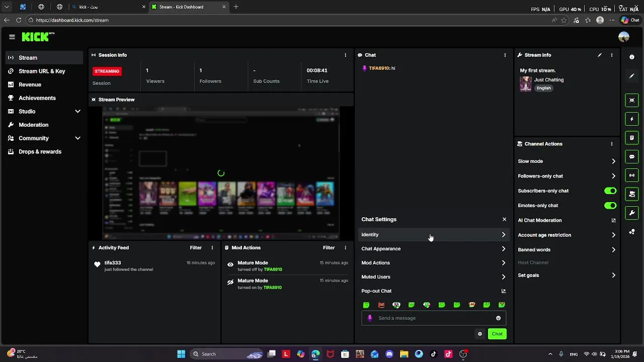The width and height of the screenshot is (644, 362).
Task: Toggle the broadcast signal sidebar icon
Action: pos(632,175)
